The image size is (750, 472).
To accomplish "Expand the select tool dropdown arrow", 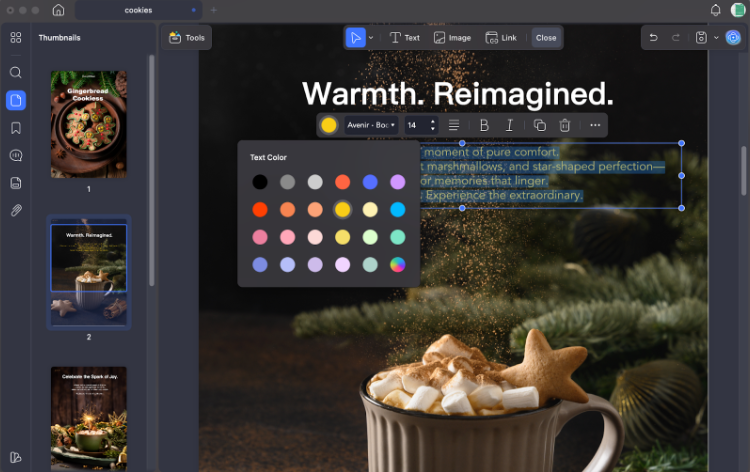I will 372,38.
